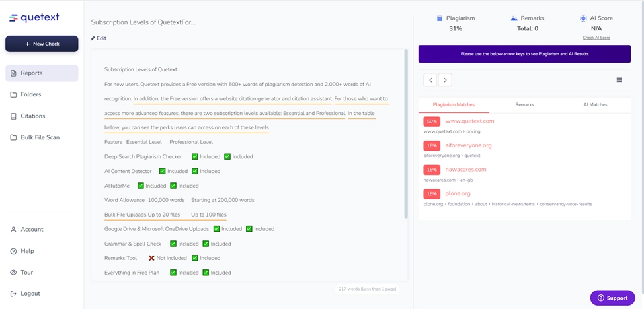Open the aiforeveryone.org match
This screenshot has height=309, width=644.
[x=468, y=145]
